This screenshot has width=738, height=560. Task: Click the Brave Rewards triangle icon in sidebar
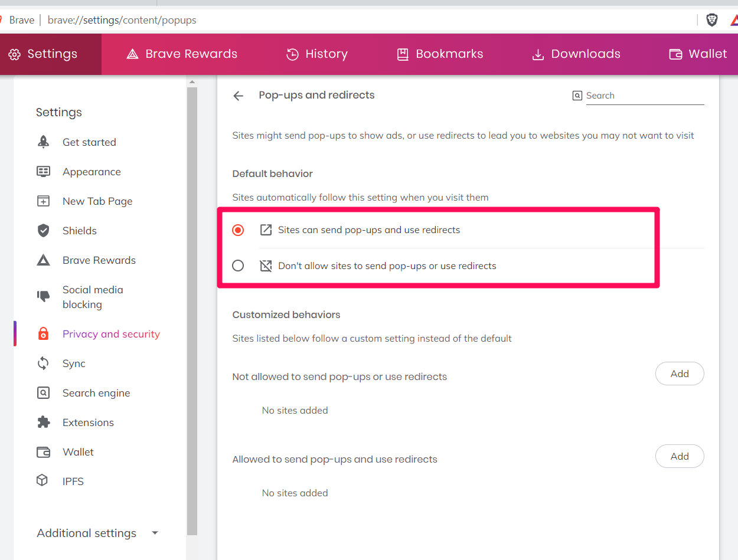[x=43, y=260]
